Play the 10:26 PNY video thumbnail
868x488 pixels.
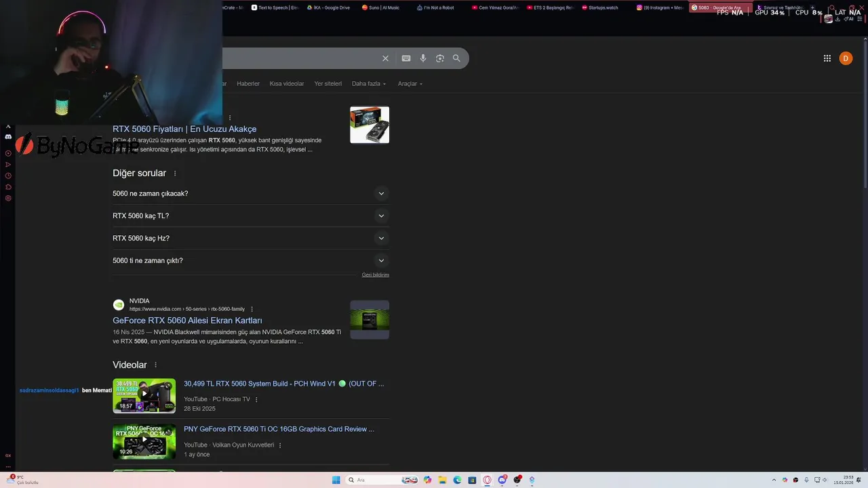coord(144,441)
